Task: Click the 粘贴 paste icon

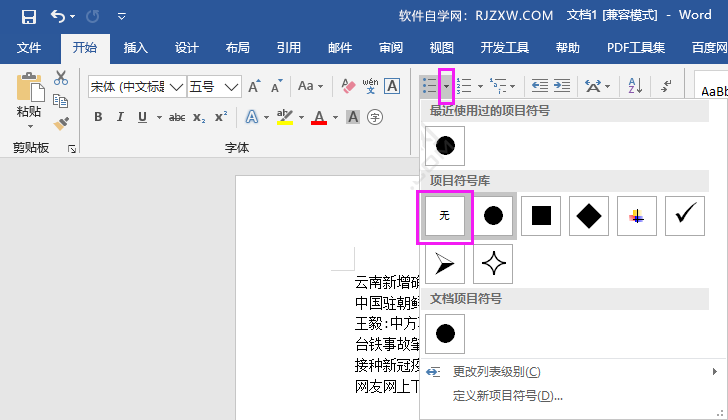Action: point(30,87)
